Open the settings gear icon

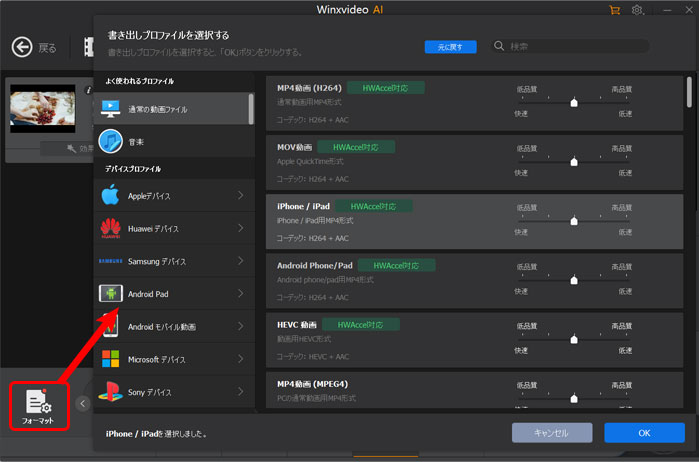(637, 10)
